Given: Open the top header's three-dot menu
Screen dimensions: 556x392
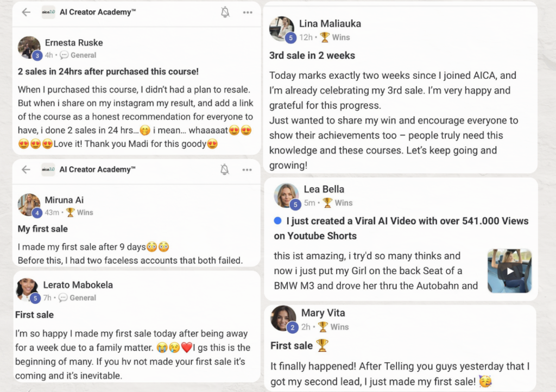Looking at the screenshot, I should [248, 12].
